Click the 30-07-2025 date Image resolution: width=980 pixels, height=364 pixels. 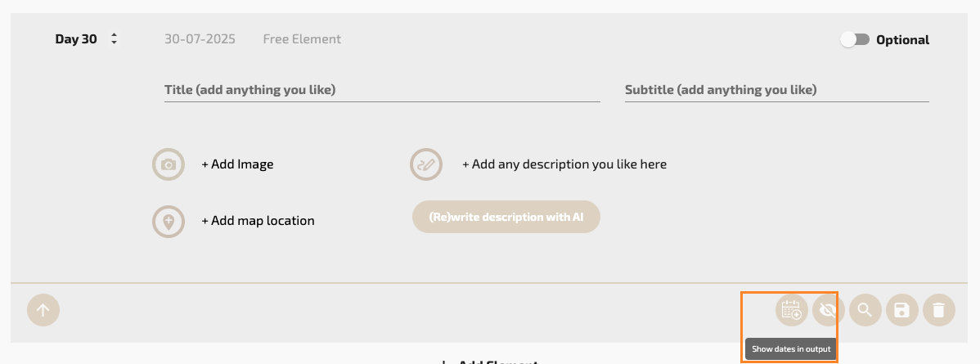pos(200,39)
